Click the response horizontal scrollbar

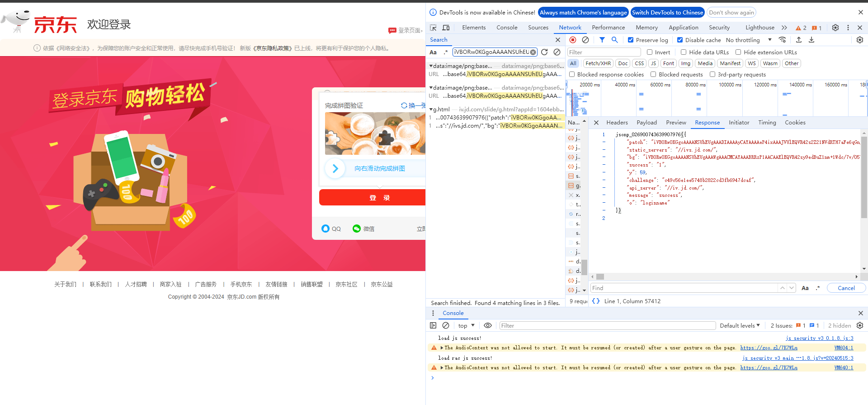click(x=600, y=276)
